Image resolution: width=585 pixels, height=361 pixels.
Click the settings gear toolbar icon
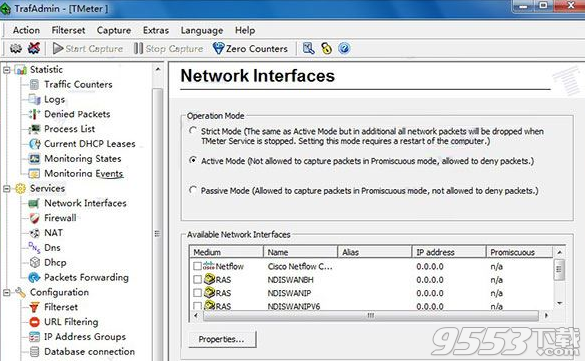click(x=15, y=48)
